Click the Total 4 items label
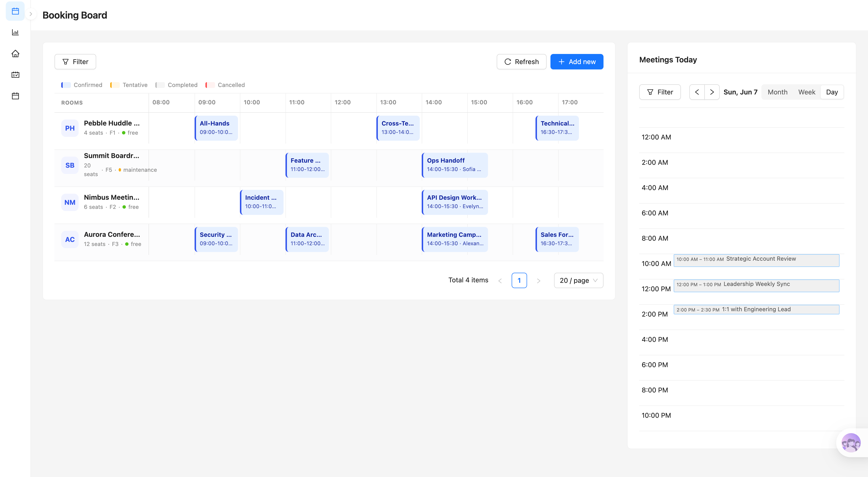Screen dimensions: 868x477 (x=468, y=280)
